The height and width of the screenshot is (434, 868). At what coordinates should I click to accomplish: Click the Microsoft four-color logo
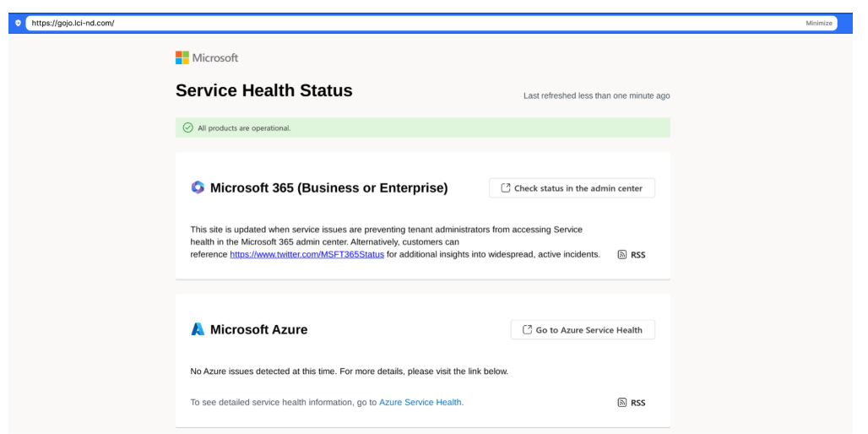click(182, 57)
